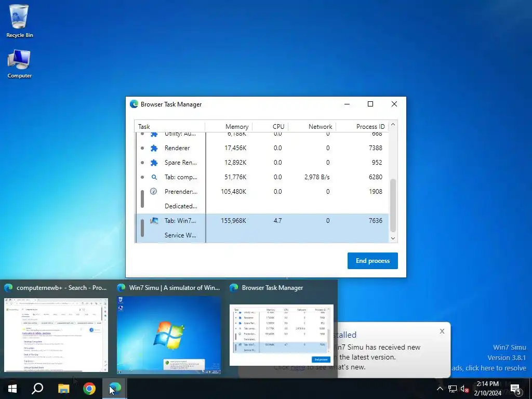Switch to Browser Task Manager window thumbnail
The width and height of the screenshot is (532, 399).
pos(282,335)
